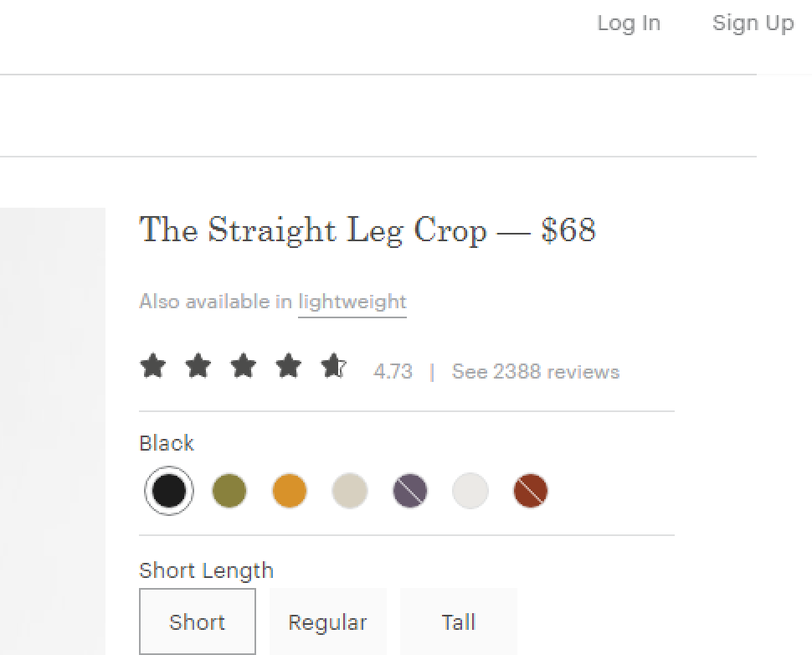Click the third rating star
812x655 pixels.
(243, 366)
